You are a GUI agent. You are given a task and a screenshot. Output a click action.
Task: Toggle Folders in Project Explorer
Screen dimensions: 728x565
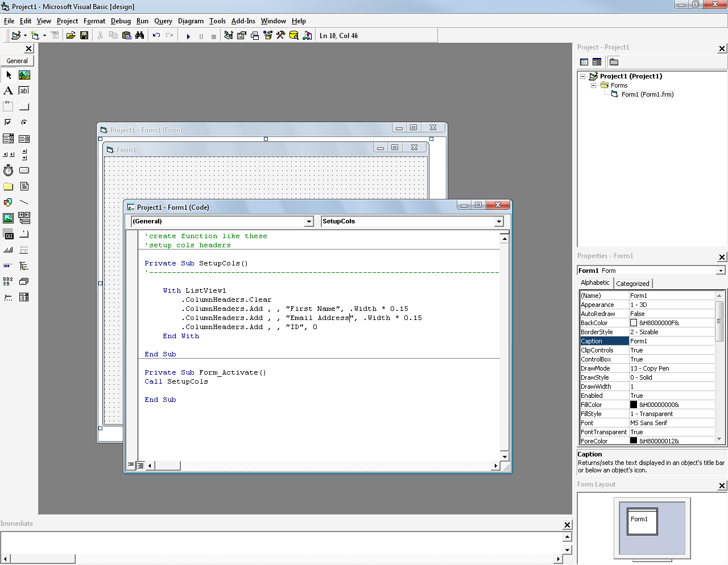coord(614,62)
